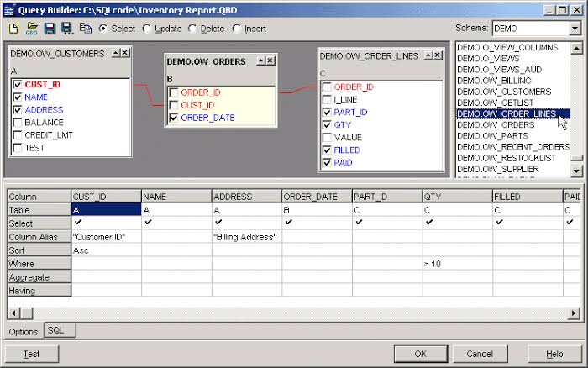Viewport: 588px width, 368px height.
Task: Click the grid horizontal scroll right arrow
Action: click(x=574, y=313)
